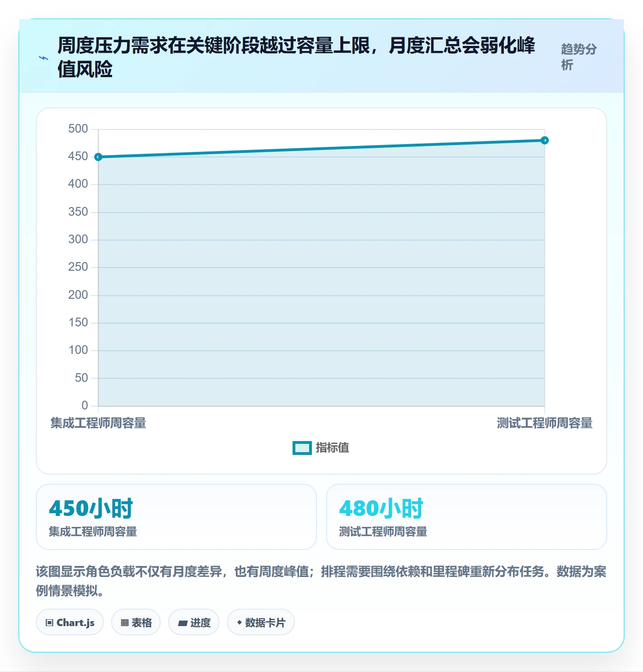This screenshot has height=672, width=643.
Task: Click the 进度 progress icon
Action: pos(182,623)
